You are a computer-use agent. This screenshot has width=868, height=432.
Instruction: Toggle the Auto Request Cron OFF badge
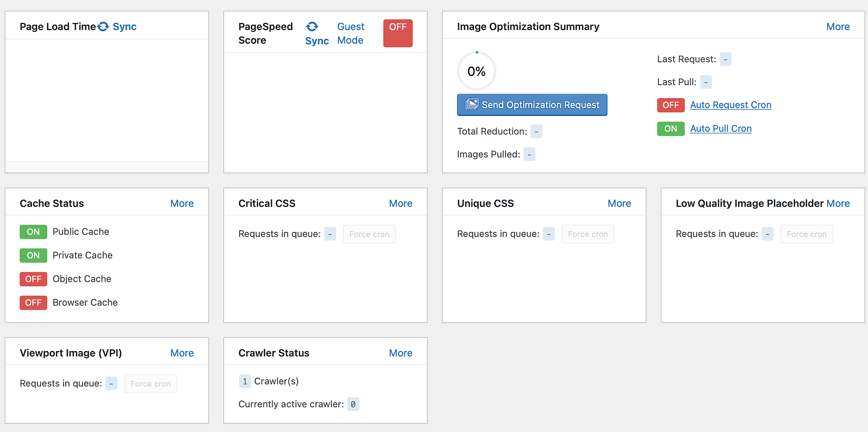point(670,105)
